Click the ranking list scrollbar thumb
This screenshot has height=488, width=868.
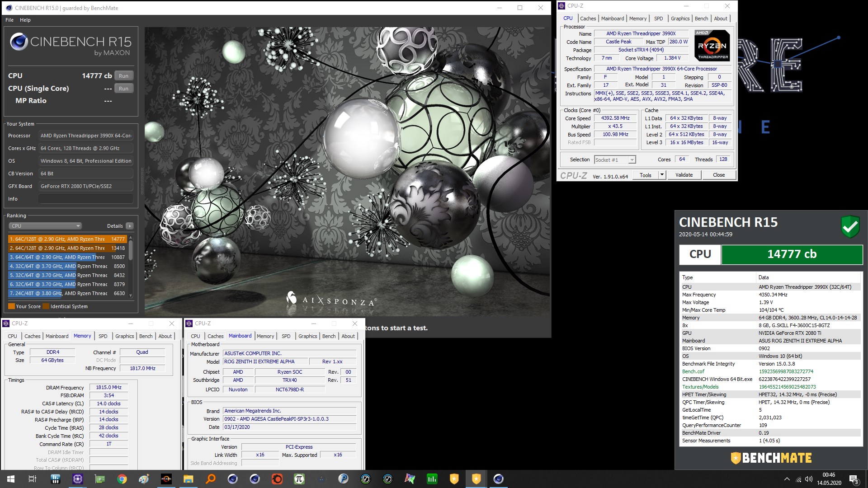[x=131, y=250]
